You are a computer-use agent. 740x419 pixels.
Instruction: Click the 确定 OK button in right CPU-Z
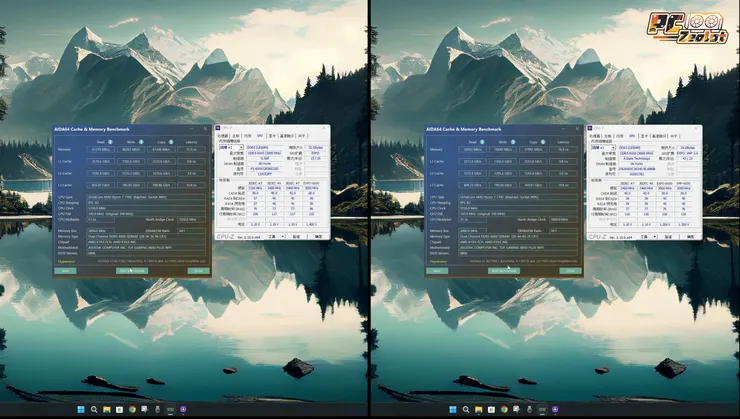click(x=690, y=236)
